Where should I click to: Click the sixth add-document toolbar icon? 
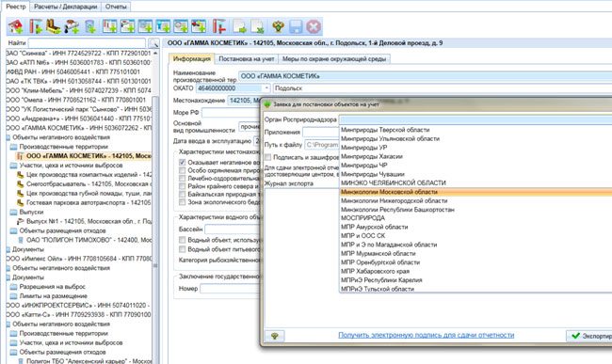199,26
